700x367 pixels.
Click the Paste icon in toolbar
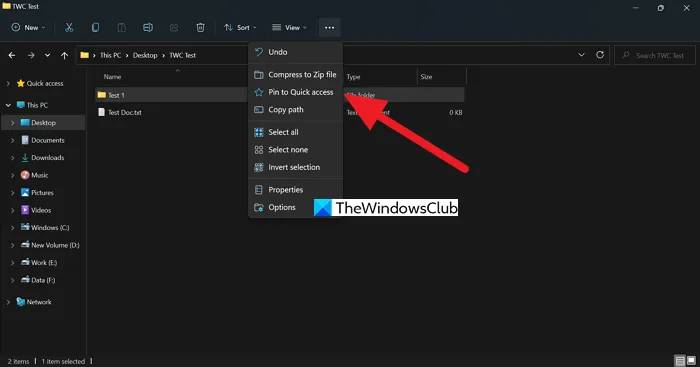[121, 28]
